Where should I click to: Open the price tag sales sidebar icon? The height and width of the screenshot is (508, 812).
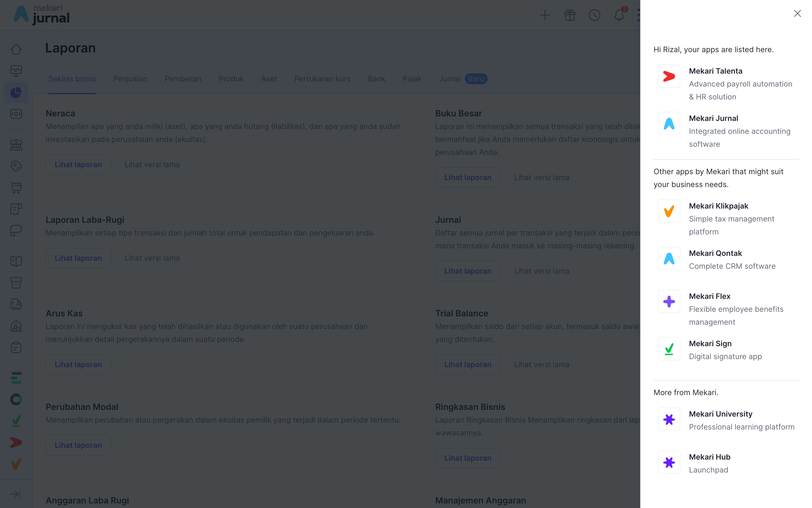16,166
